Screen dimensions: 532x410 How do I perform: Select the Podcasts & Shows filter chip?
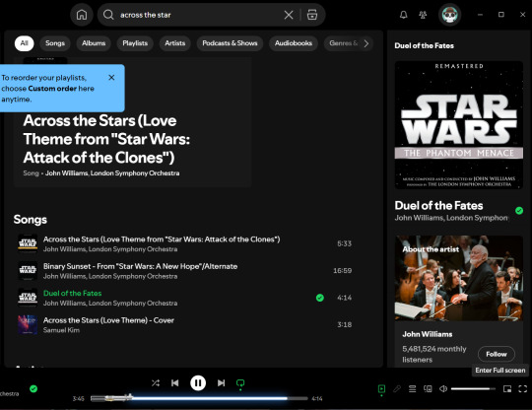click(x=230, y=43)
